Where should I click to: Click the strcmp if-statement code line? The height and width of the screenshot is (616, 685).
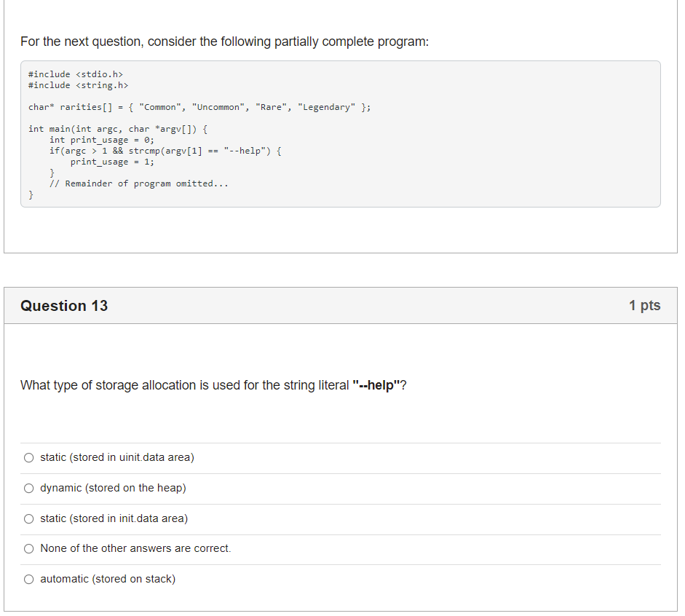[165, 151]
